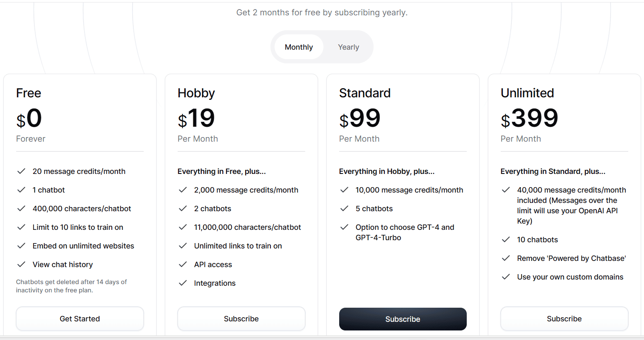Subscribe to the Hobby plan
Viewport: 644px width, 340px height.
click(x=241, y=319)
